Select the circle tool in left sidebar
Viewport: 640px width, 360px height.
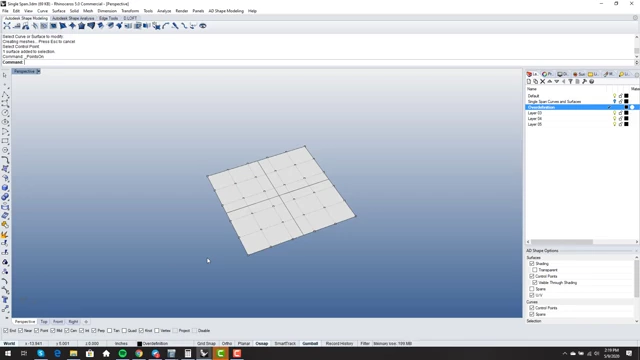(5, 113)
